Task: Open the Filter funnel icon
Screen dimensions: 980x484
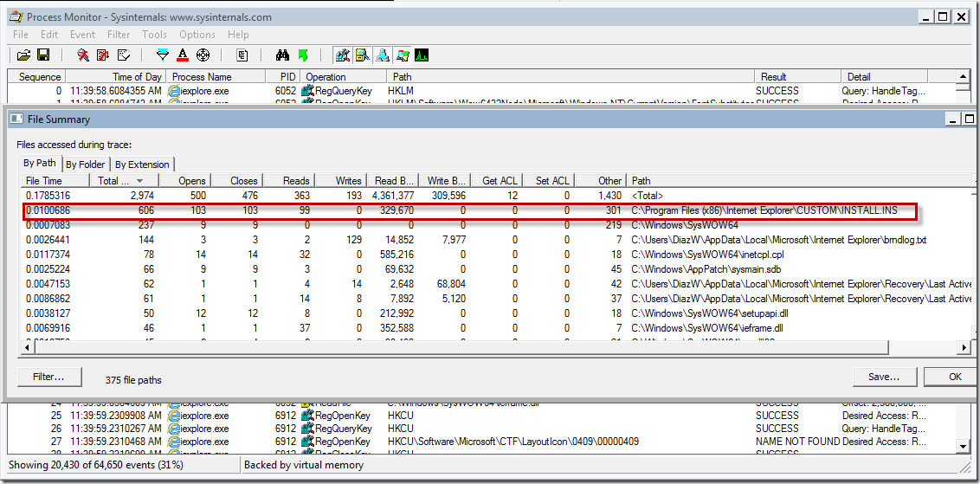Action: pos(162,55)
